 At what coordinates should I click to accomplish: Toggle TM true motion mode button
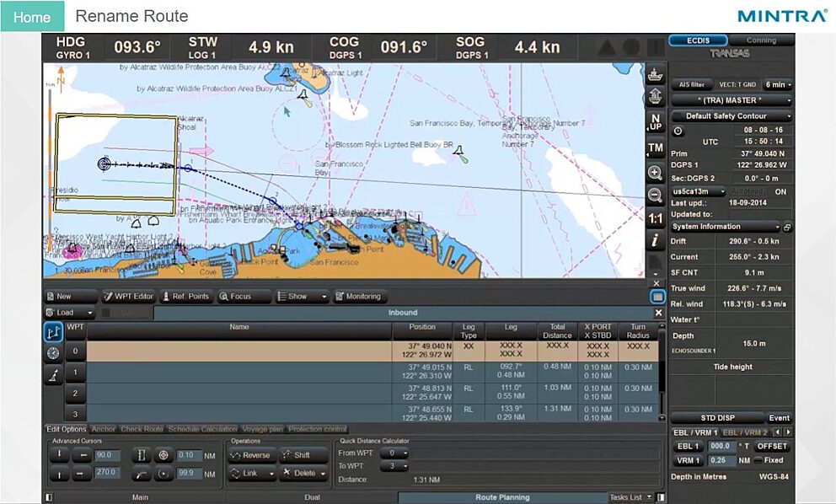pos(656,147)
